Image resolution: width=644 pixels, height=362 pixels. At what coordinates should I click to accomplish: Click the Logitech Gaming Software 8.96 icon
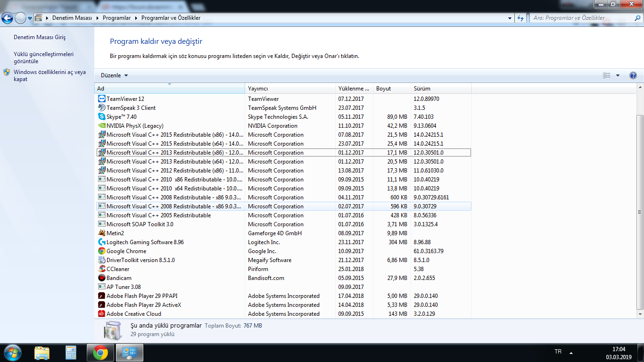[x=101, y=242]
